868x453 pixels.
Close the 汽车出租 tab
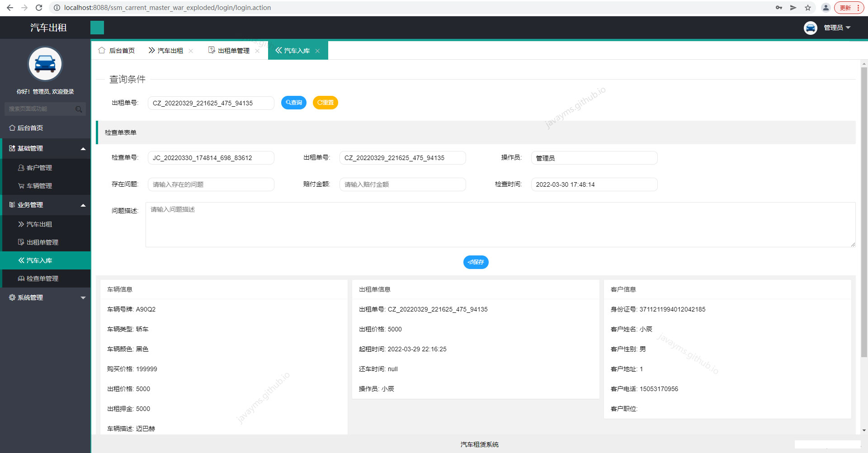click(x=191, y=51)
